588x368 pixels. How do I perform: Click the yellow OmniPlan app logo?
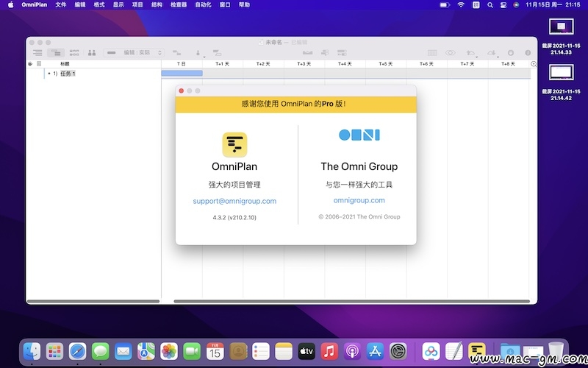pos(234,144)
